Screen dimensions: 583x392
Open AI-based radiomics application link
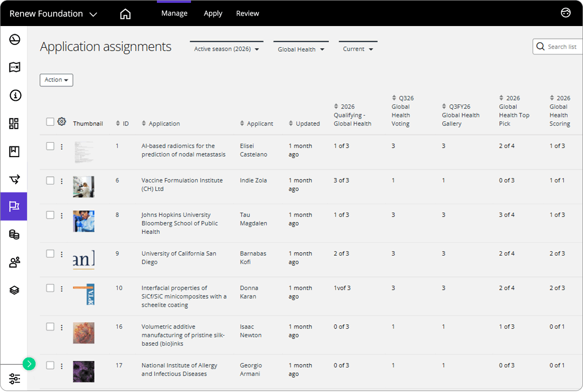coord(183,150)
